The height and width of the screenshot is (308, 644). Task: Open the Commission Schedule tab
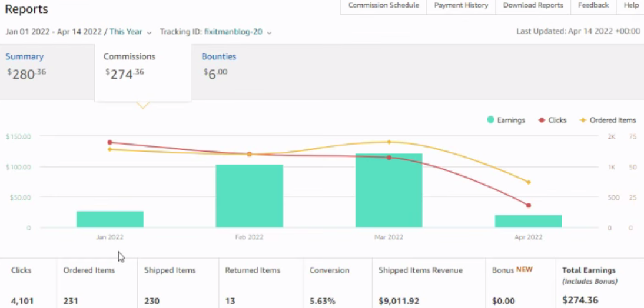pos(383,5)
